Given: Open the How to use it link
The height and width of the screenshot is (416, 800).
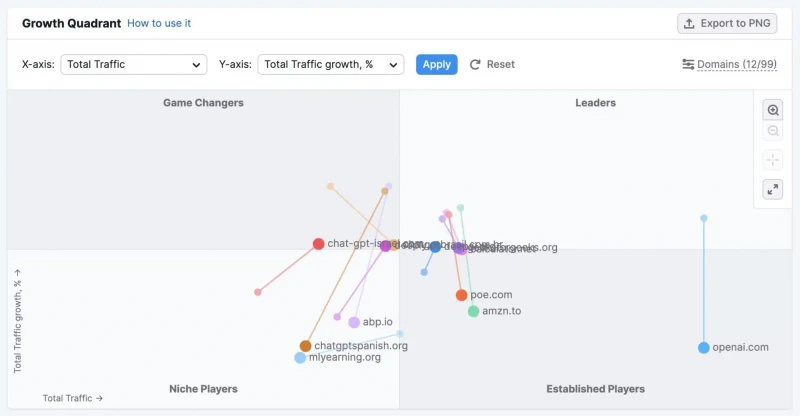Looking at the screenshot, I should point(159,23).
